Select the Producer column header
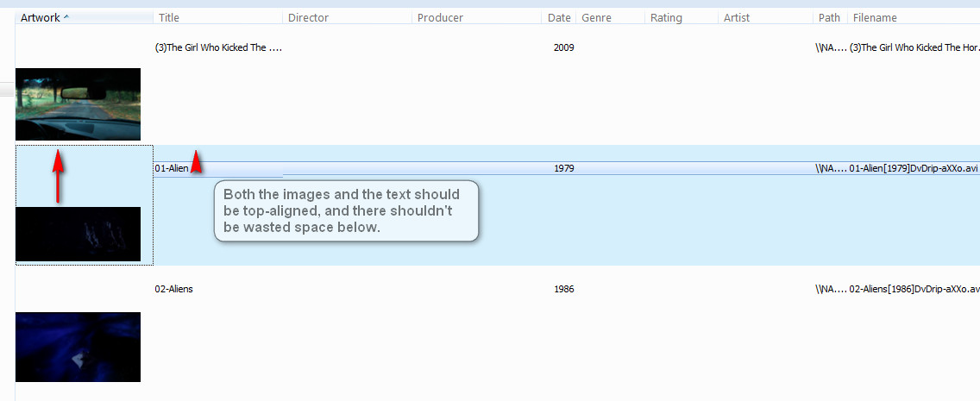Image resolution: width=980 pixels, height=401 pixels. click(440, 17)
